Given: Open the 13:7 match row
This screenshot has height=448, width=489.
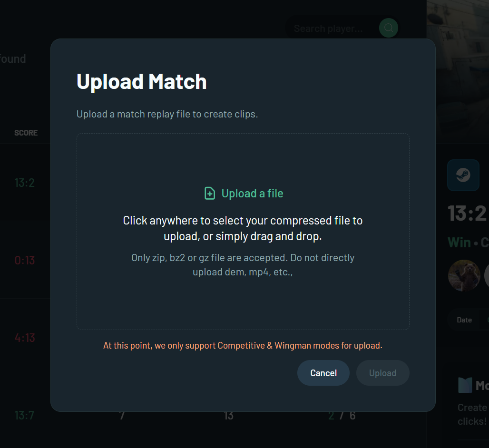Looking at the screenshot, I should pyautogui.click(x=25, y=415).
